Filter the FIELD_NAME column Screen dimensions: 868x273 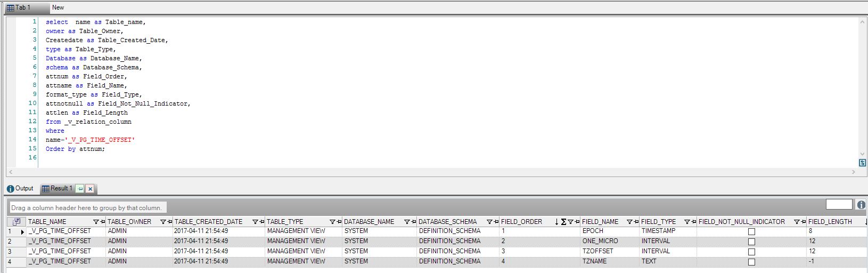pos(629,222)
